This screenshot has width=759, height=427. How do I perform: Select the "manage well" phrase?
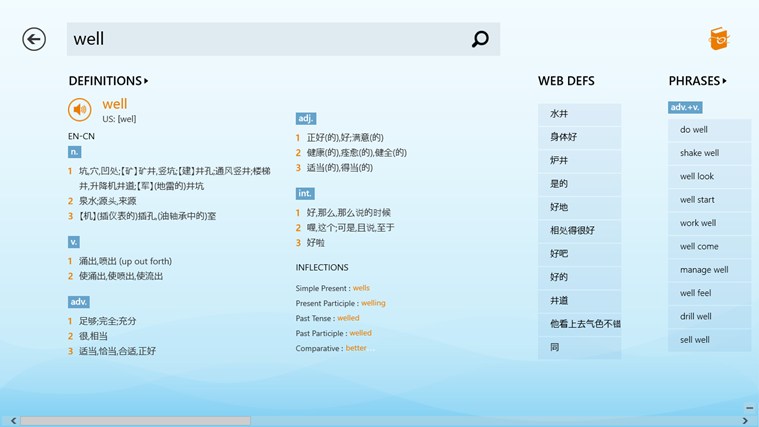(x=704, y=270)
